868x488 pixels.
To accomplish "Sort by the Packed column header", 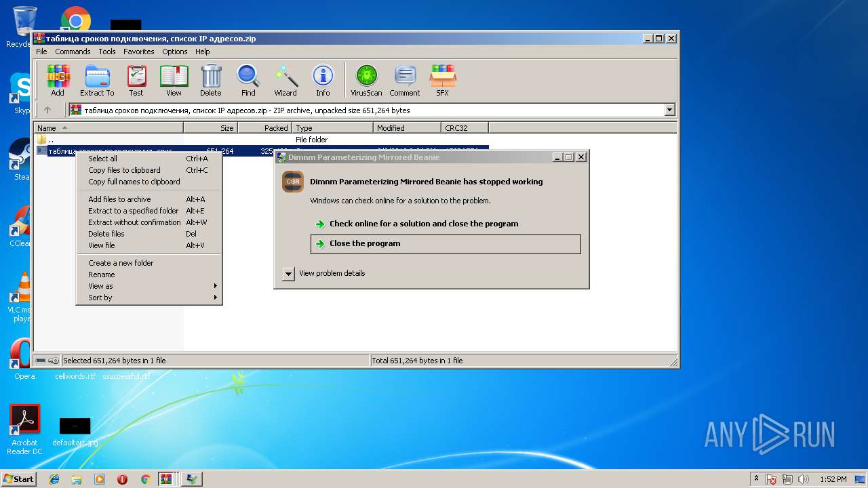I will (x=264, y=127).
